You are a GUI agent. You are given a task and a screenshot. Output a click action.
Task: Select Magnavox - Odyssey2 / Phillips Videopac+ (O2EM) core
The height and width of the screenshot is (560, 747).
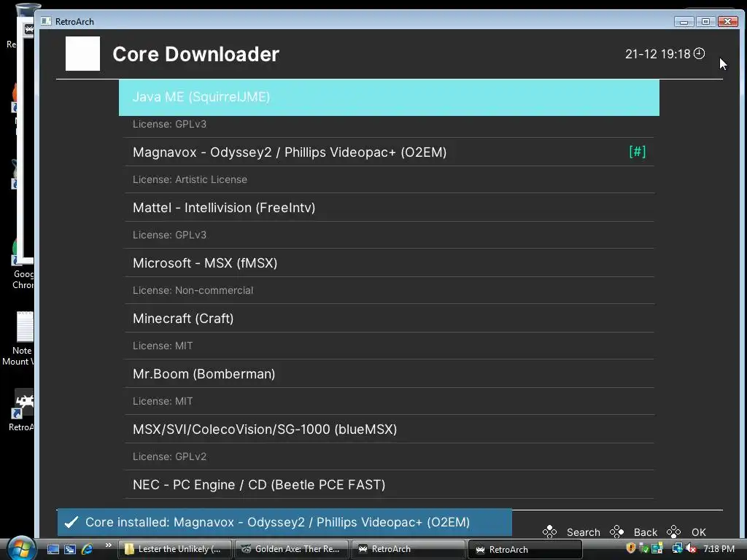point(389,152)
